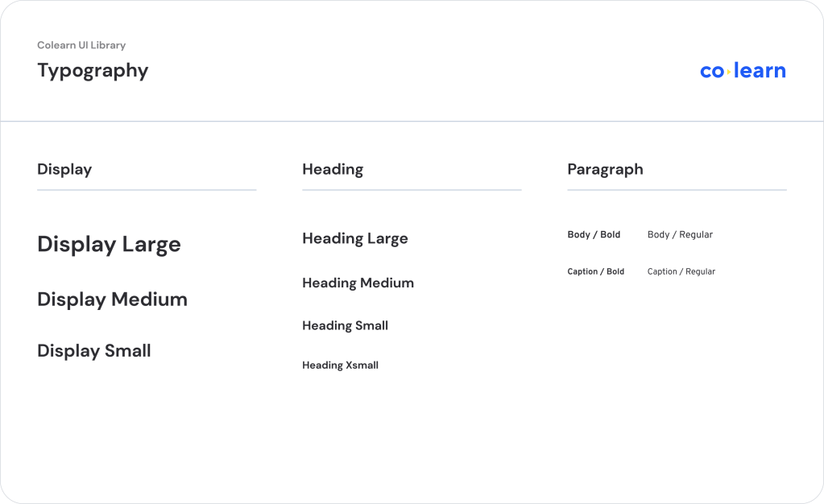
Task: Click the Colearn UI Library label
Action: coord(81,45)
